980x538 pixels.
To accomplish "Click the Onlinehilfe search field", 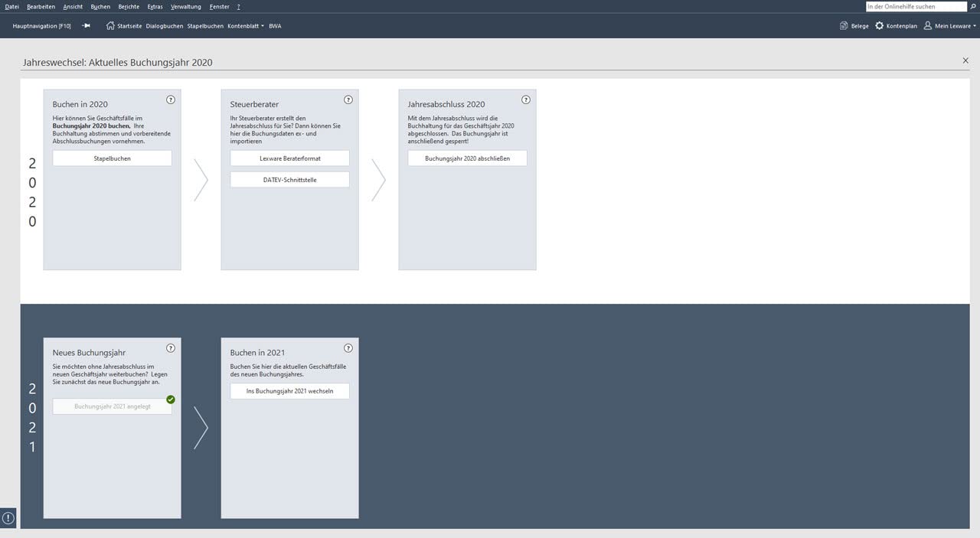I will pos(916,6).
